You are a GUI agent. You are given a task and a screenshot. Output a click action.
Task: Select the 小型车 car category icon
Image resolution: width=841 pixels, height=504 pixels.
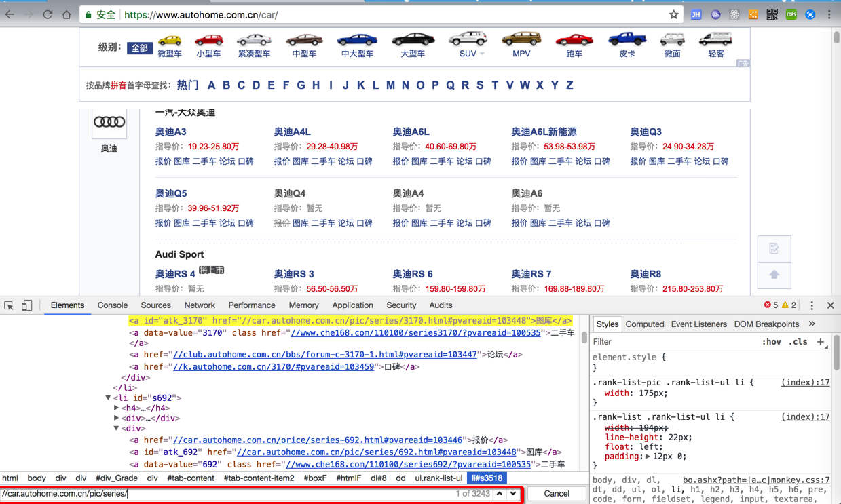[208, 40]
